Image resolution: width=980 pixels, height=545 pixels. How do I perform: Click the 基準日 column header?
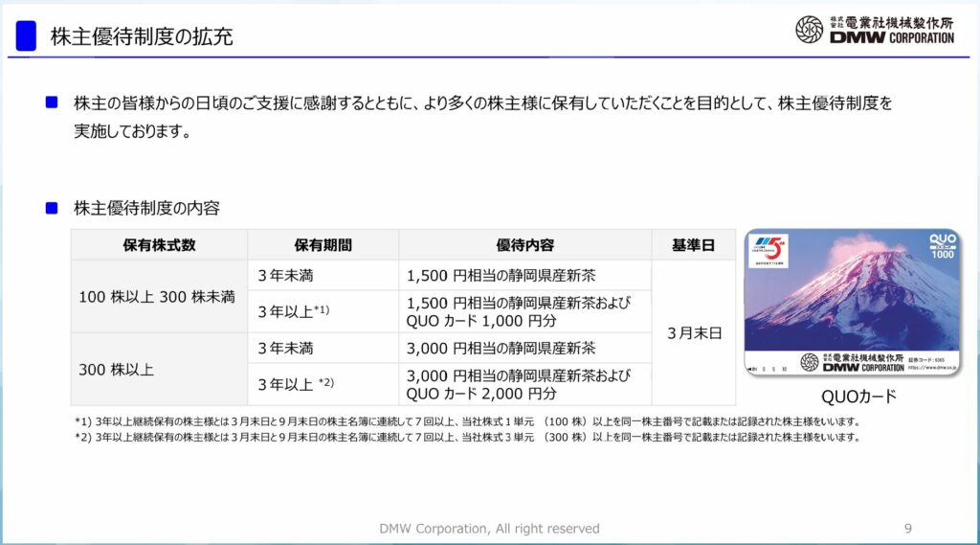693,245
